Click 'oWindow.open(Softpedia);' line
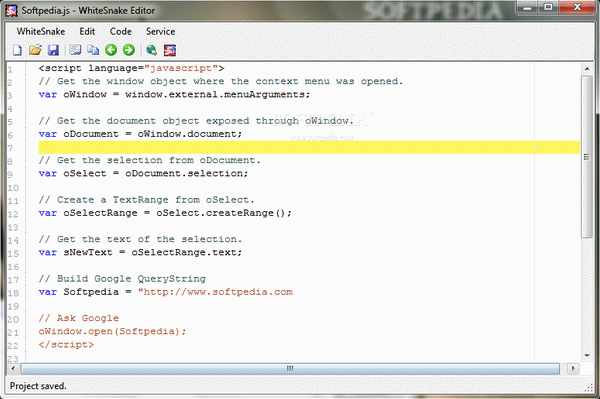This screenshot has width=600, height=399. click(112, 331)
